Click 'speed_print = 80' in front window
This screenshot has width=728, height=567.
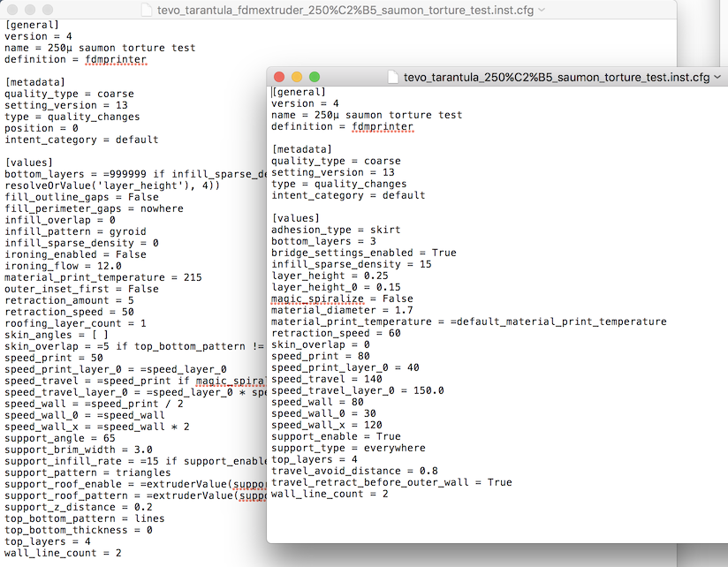coord(321,356)
